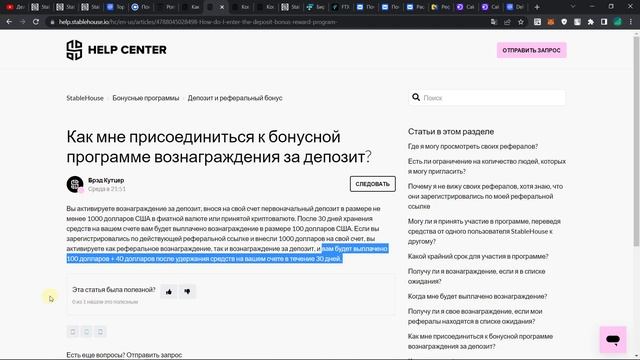Open the Google Translate icon in address bar
Image resolution: width=640 pixels, height=360 pixels.
pos(494,22)
